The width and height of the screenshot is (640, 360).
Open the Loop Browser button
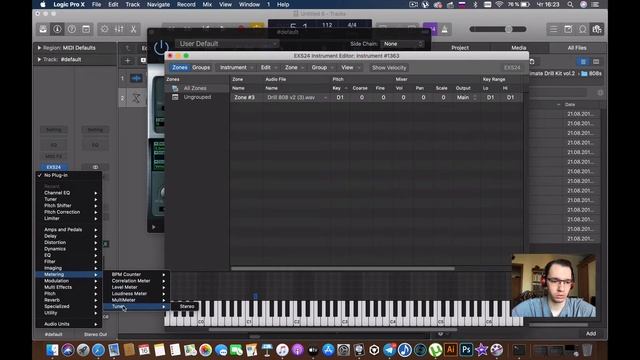tap(582, 29)
